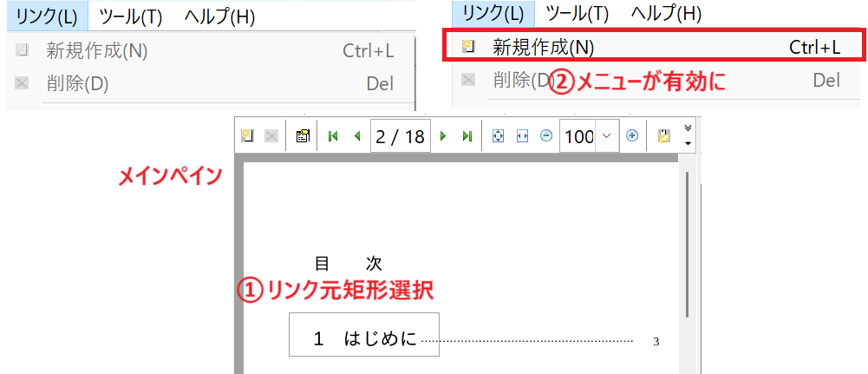Click the new link icon in the toolbar

point(247,136)
